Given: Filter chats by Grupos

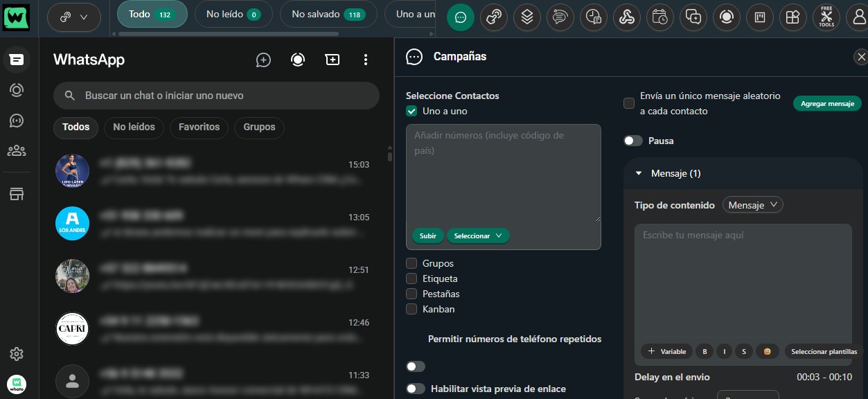Looking at the screenshot, I should coord(259,127).
